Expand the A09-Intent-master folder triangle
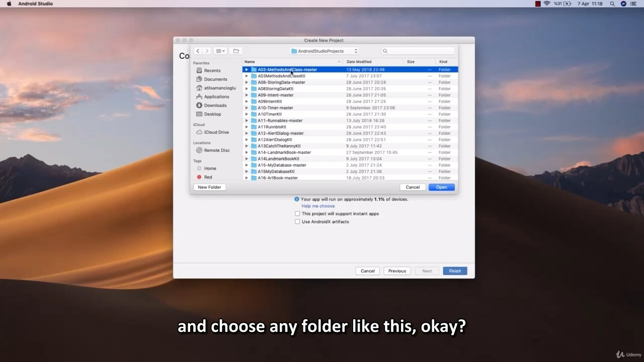The height and width of the screenshot is (362, 644). click(247, 95)
